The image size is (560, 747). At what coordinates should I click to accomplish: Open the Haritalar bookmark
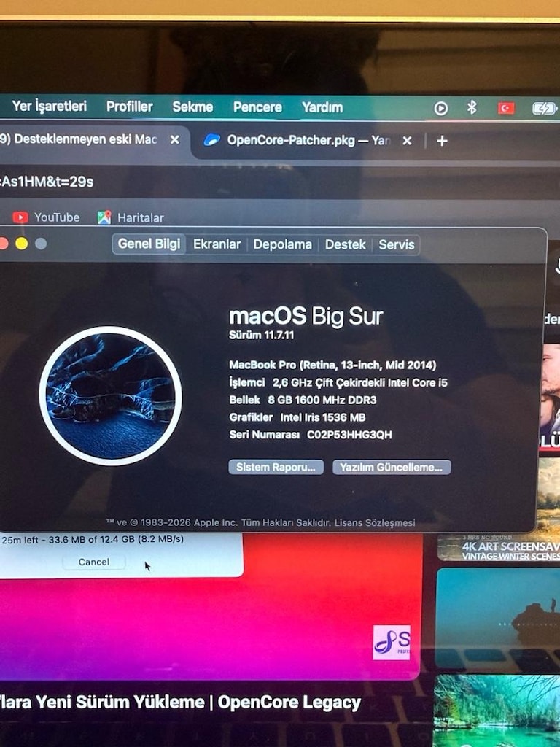click(131, 217)
